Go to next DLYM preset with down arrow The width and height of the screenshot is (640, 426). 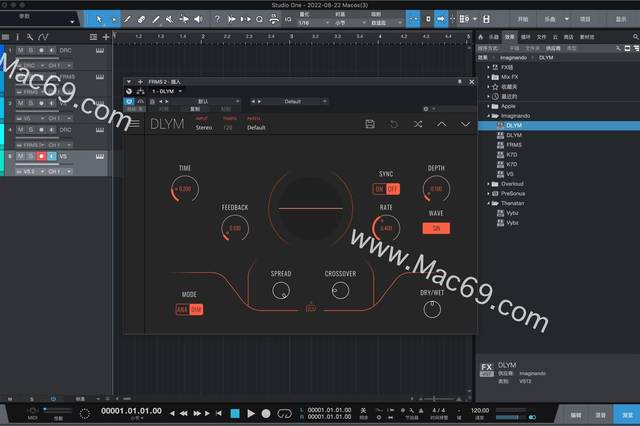[465, 124]
